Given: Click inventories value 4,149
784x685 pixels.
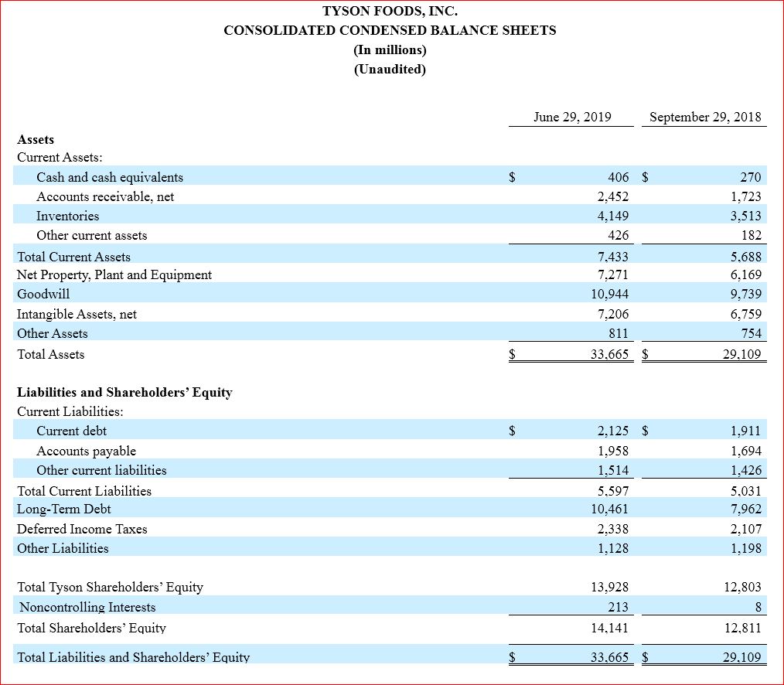Looking at the screenshot, I should (x=612, y=216).
